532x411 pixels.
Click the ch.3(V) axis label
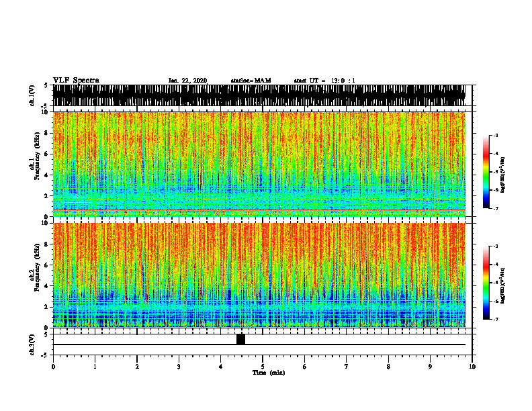[x=32, y=345]
